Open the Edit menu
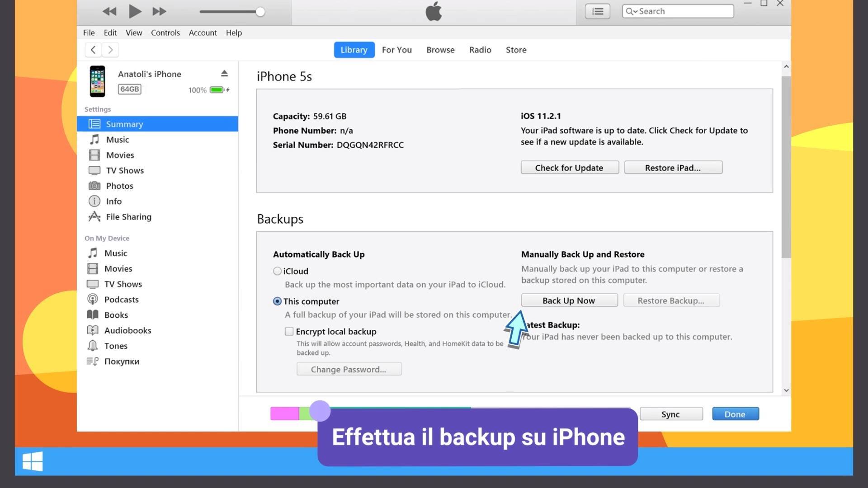 (x=110, y=33)
